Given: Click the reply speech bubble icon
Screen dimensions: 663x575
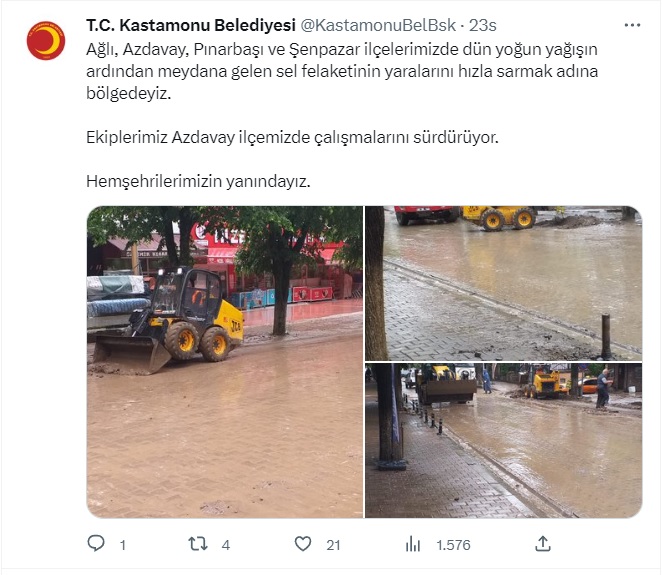Looking at the screenshot, I should [x=96, y=543].
